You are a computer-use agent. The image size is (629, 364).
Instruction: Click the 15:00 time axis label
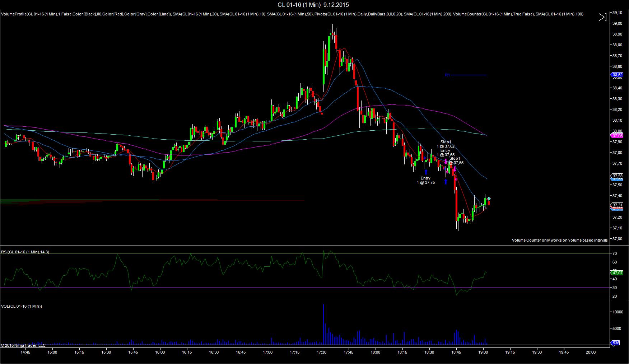point(52,352)
